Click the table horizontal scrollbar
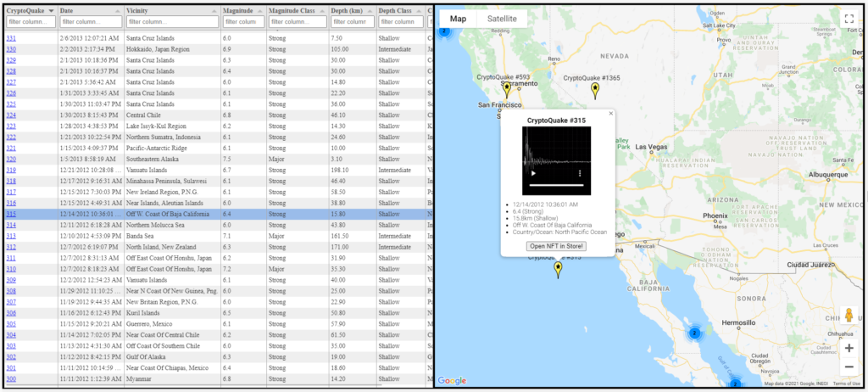Viewport: 868px width, 392px height. click(x=194, y=385)
